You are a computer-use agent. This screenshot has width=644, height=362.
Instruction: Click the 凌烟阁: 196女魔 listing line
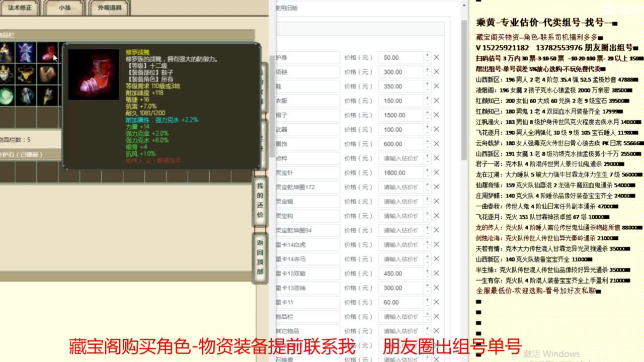pos(554,90)
